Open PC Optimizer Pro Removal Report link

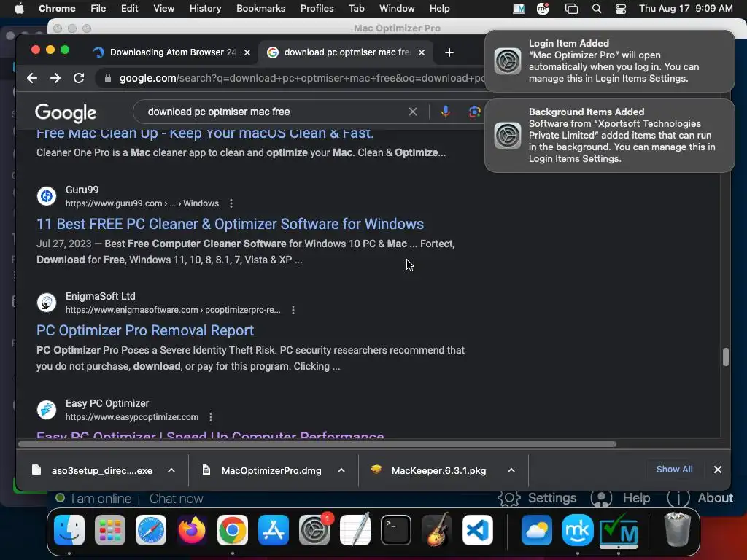[145, 330]
